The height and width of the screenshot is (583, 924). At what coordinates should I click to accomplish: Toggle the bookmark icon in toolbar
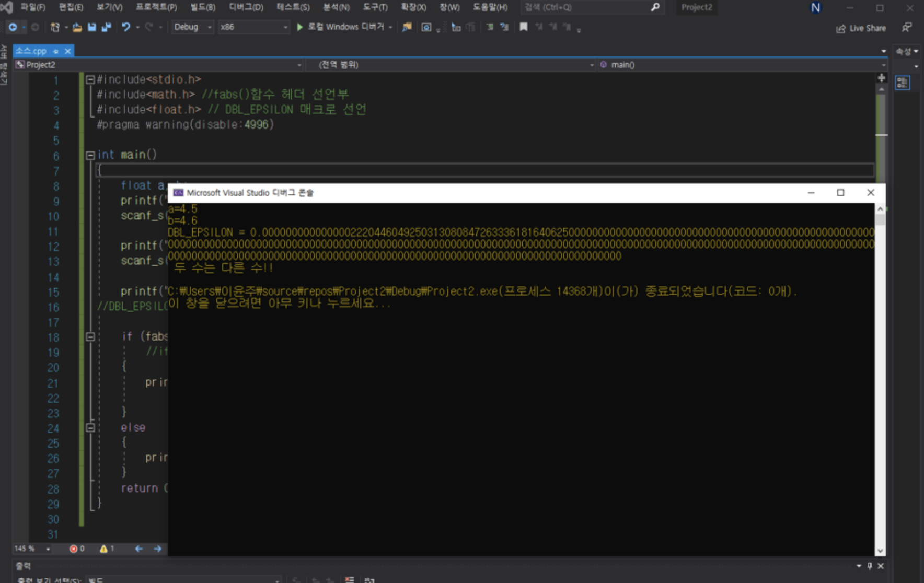(x=523, y=27)
